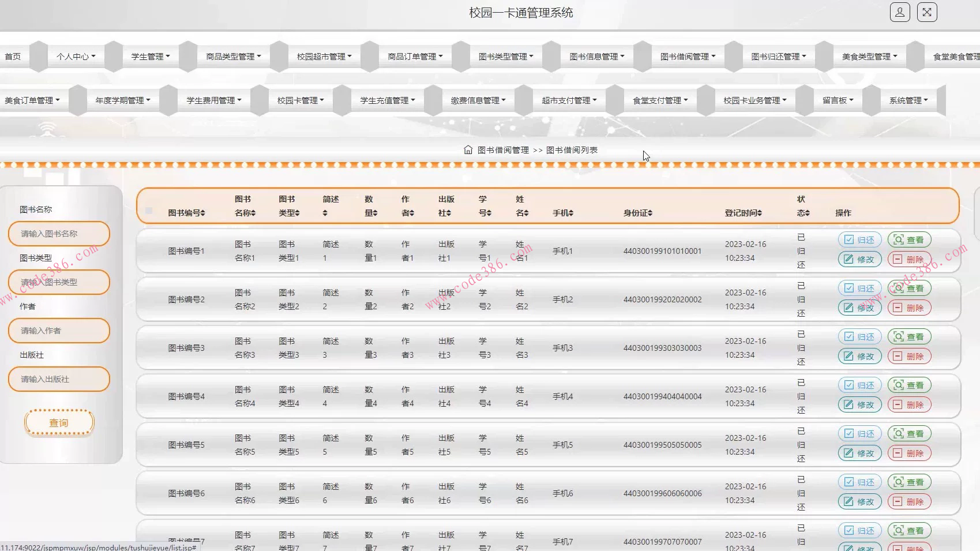
Task: View details of 图书编号4 row
Action: click(909, 385)
